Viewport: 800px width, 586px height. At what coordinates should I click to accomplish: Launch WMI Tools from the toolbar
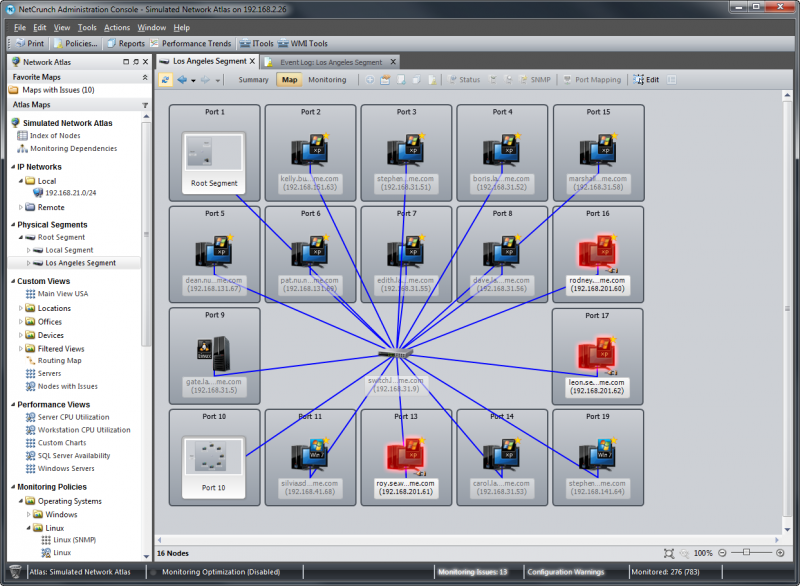point(303,43)
